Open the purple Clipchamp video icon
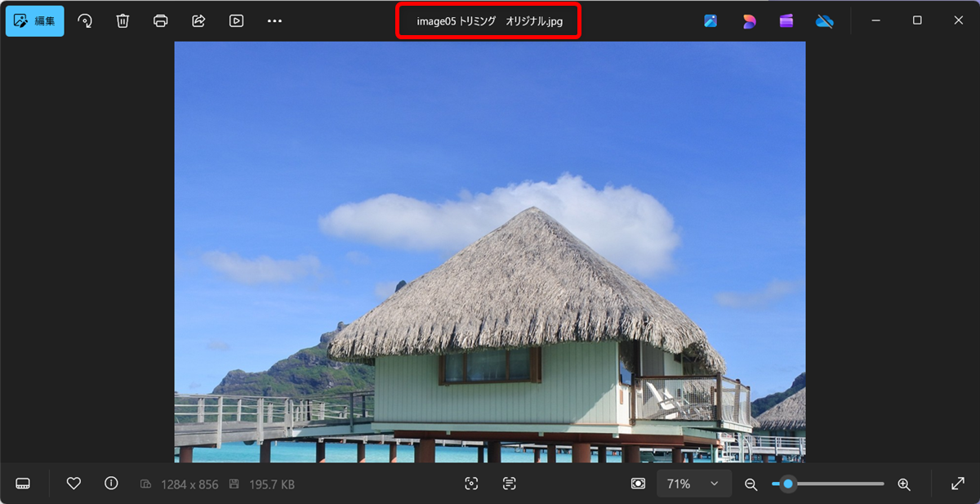This screenshot has height=504, width=980. (x=786, y=21)
